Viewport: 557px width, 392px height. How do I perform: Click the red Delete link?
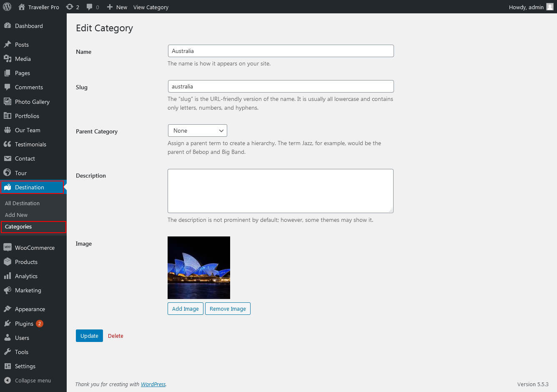click(115, 336)
